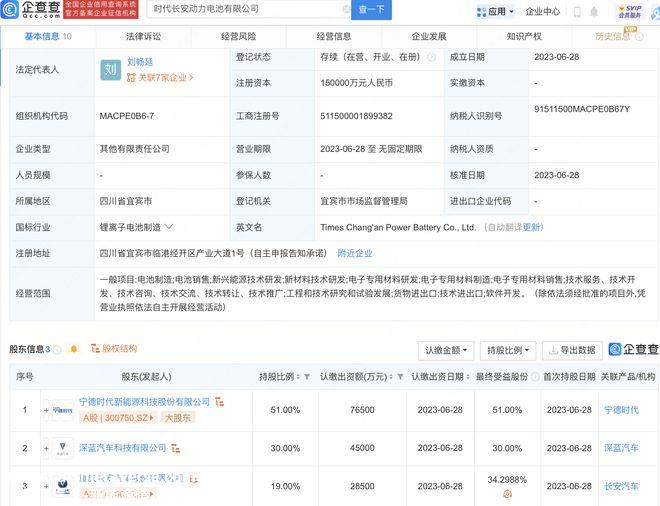This screenshot has width=660, height=506.
Task: Open legal representative 刘畅廷 link
Action: [140, 62]
